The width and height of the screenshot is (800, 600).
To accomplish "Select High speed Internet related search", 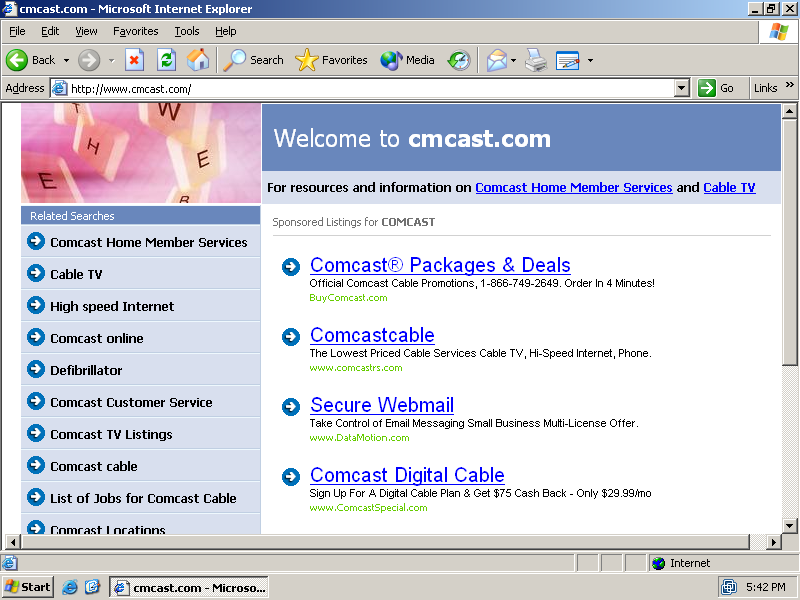I will tap(112, 306).
